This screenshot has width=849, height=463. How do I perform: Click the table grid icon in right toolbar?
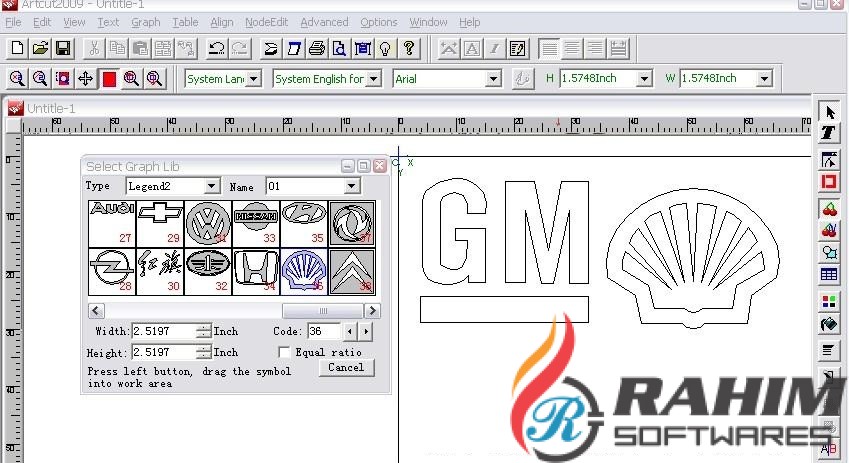tap(829, 275)
